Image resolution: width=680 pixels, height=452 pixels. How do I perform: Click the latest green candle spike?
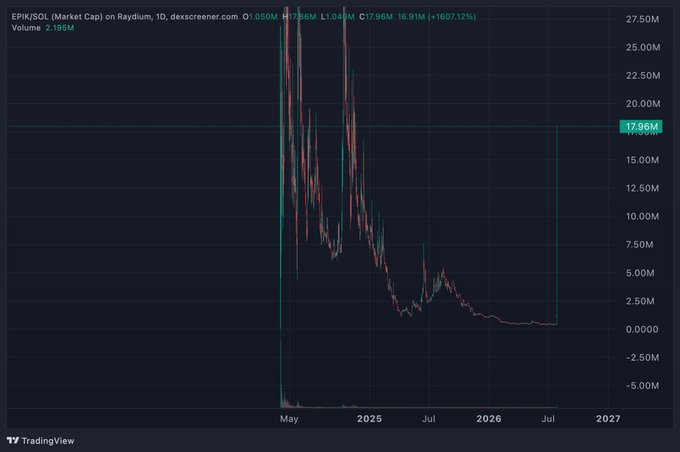(x=557, y=225)
